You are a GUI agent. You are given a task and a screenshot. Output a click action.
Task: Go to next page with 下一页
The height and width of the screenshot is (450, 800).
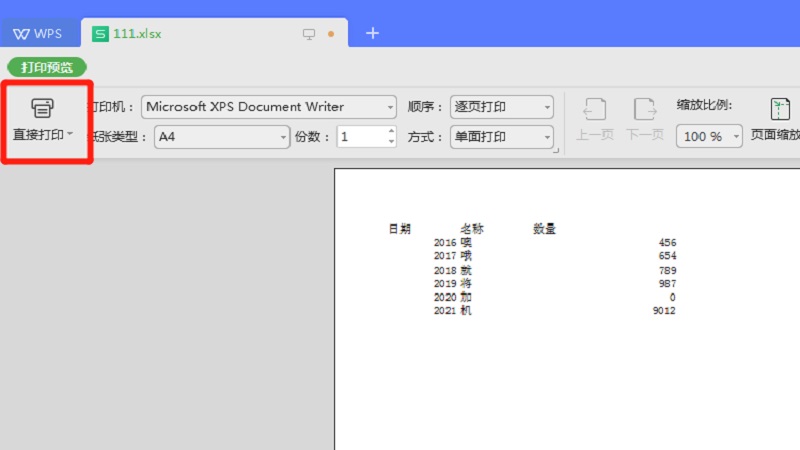645,120
